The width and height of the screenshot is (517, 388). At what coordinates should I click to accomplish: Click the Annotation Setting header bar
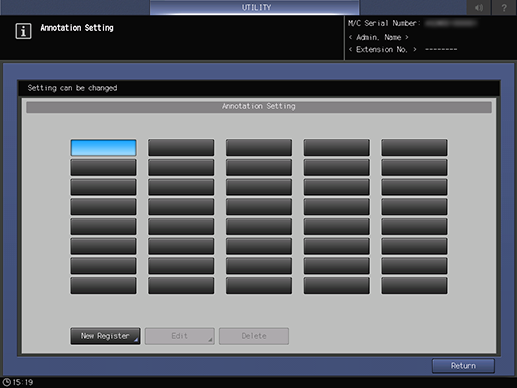(259, 107)
